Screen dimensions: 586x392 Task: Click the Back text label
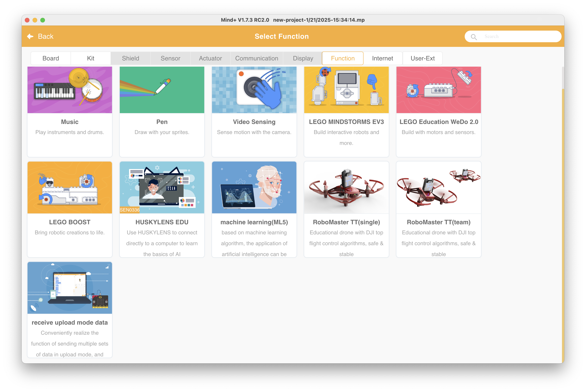coord(46,36)
